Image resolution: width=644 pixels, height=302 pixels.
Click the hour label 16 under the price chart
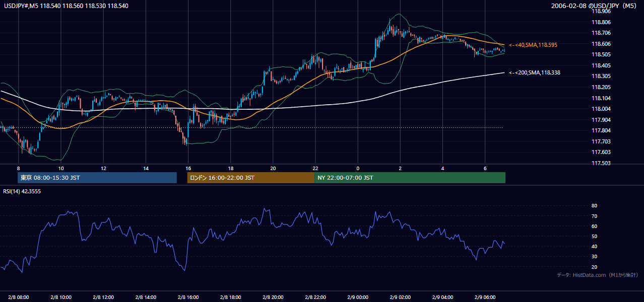pos(188,168)
